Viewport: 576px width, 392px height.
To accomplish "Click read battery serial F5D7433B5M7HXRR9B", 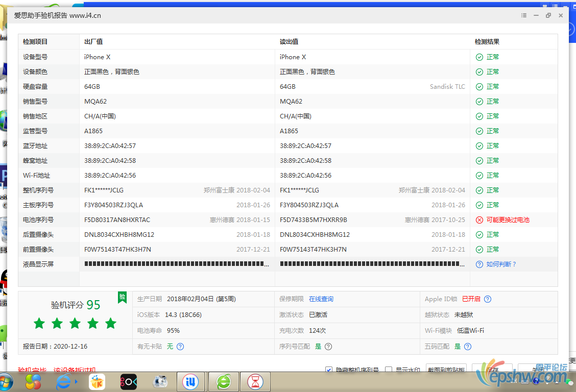I will pos(314,220).
